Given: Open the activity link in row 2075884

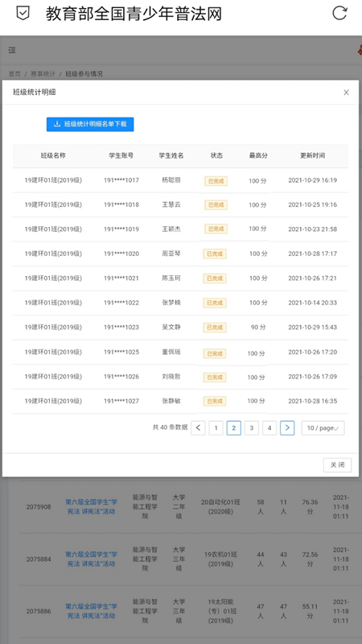Looking at the screenshot, I should [91, 559].
